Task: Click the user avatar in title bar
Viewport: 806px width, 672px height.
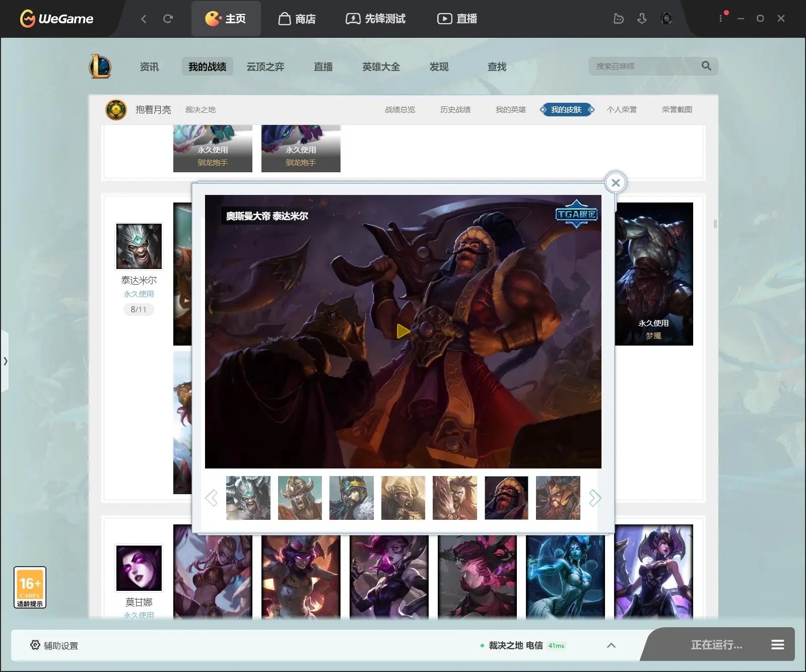Action: point(666,19)
